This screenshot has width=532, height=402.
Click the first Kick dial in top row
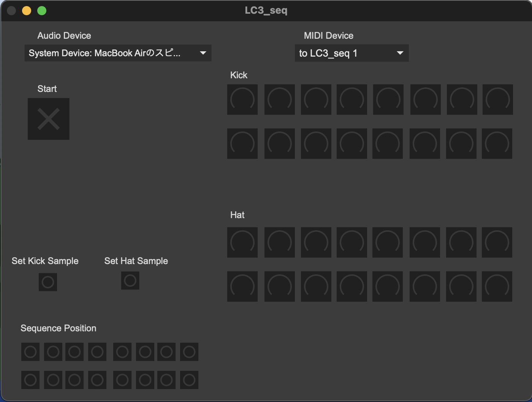point(242,100)
